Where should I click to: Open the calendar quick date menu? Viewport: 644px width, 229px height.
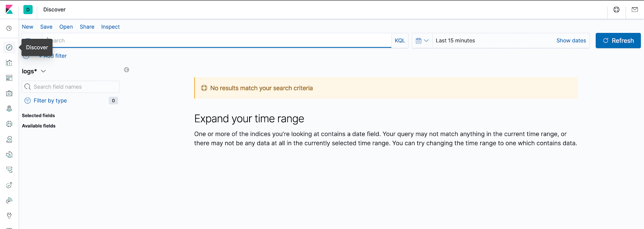(x=422, y=41)
